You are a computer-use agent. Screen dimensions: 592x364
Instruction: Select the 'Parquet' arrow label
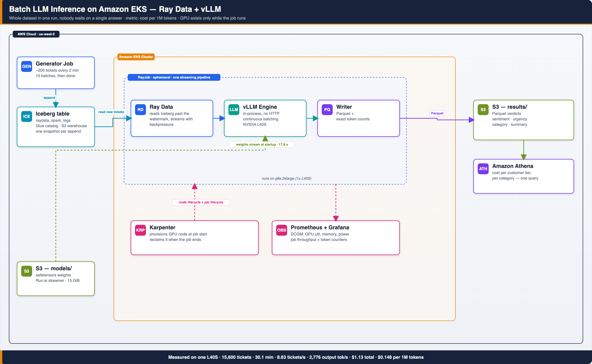pos(437,113)
